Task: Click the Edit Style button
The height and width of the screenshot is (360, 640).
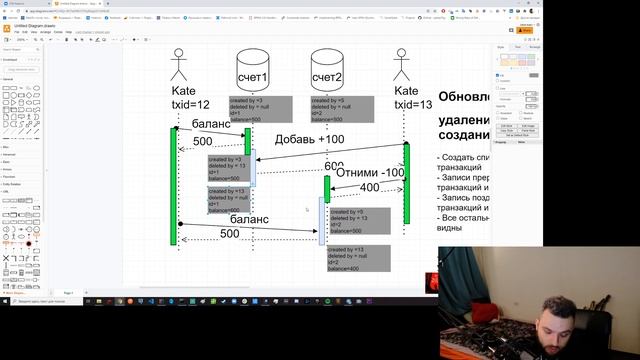Action: [x=507, y=126]
